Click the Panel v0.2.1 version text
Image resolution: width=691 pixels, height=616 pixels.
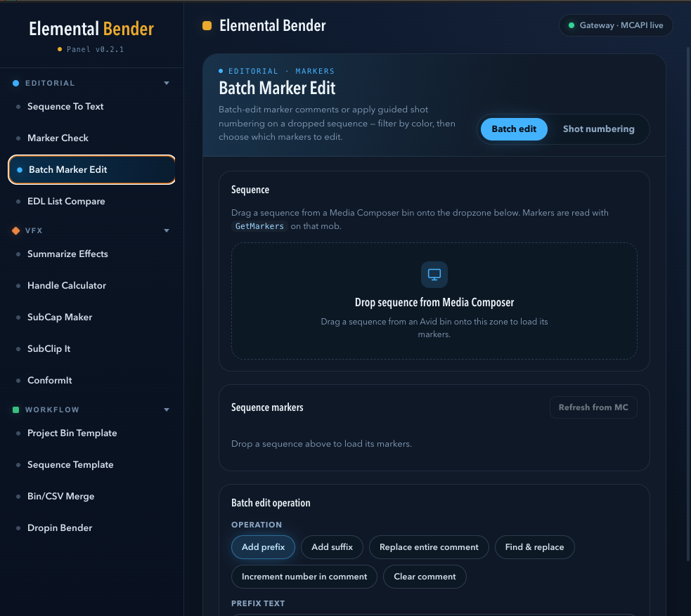95,49
